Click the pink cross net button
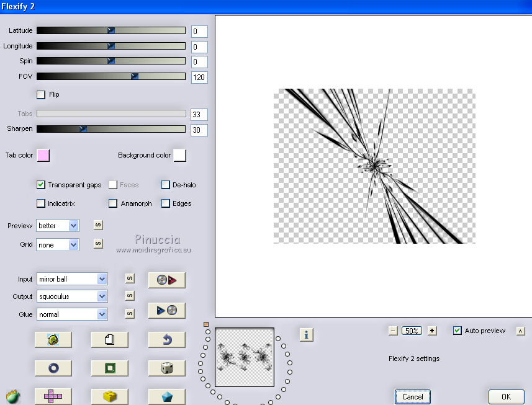Screen dimensions: 532x405 point(53,396)
